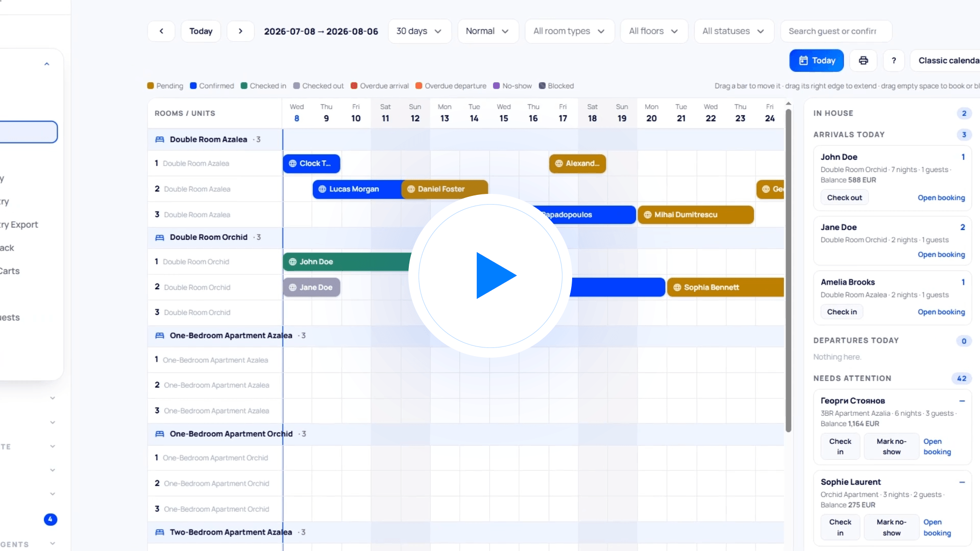Open the John Doe checked-in booking bar
This screenshot has width=980, height=551.
[347, 262]
